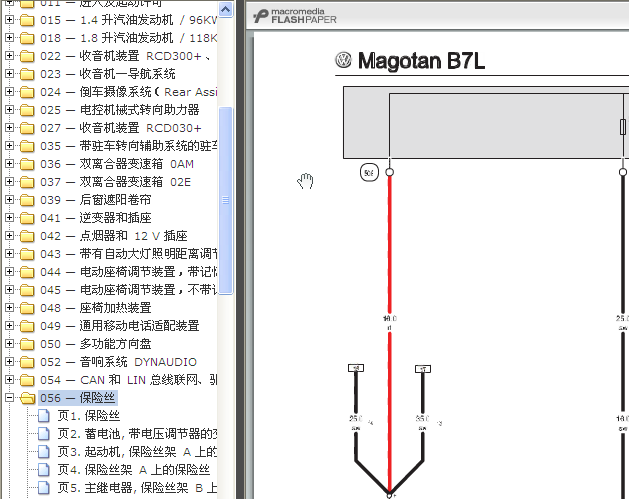This screenshot has height=499, width=629.
Task: Expand the 024 — 倒车摄像系统 node
Action: [9, 92]
